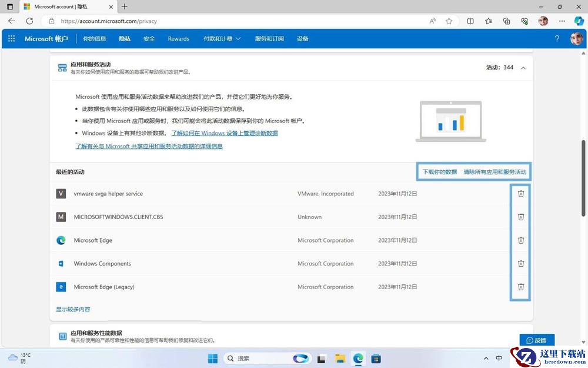Viewport: 588px width, 368px height.
Task: Click the help question mark icon
Action: point(557,39)
